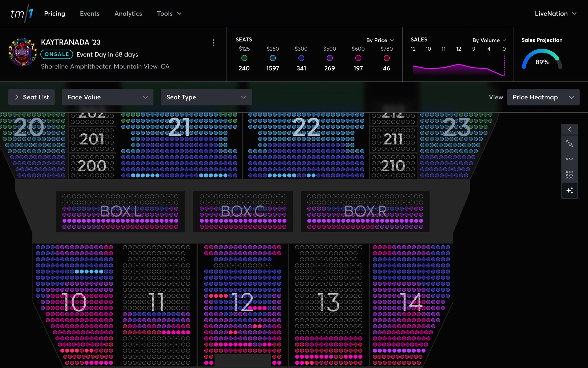The width and height of the screenshot is (588, 368).
Task: Open the Seat Type dropdown
Action: 206,97
